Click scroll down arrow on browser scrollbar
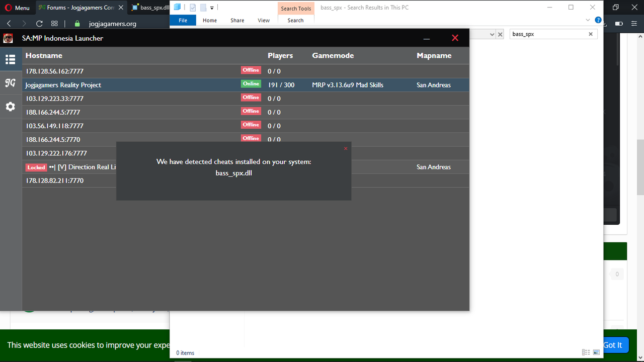The height and width of the screenshot is (362, 644). pos(640,358)
